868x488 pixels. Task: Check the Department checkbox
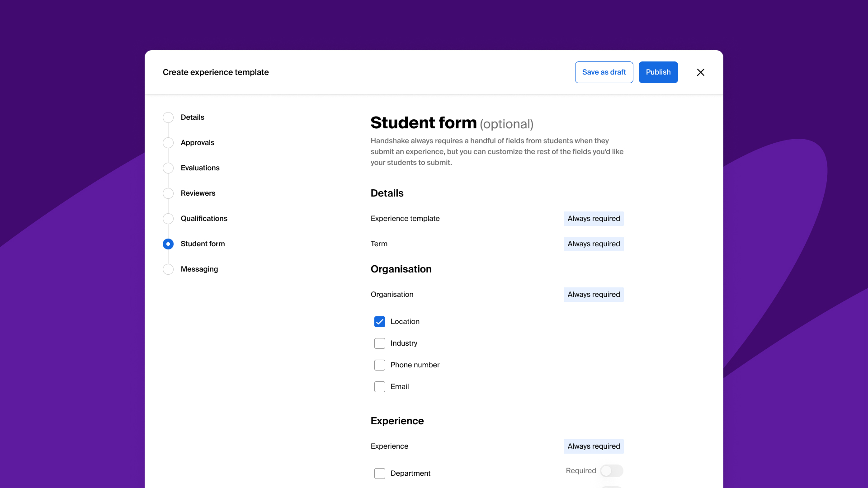coord(380,474)
